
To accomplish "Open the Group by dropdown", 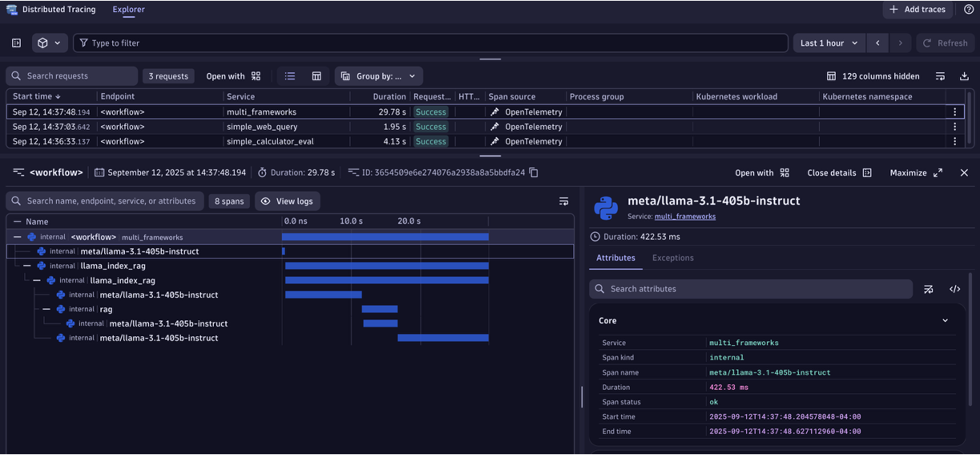I will [379, 76].
